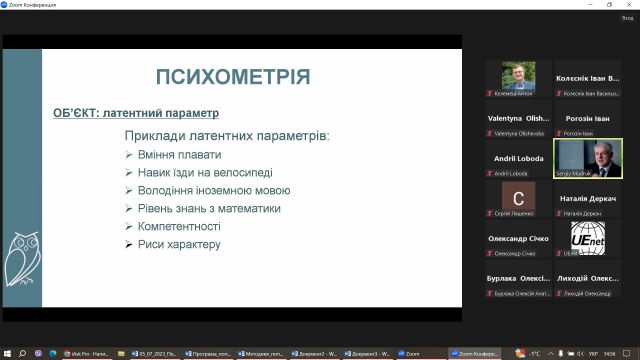Switch to Документ2 Word taskbar window
Screen dimensions: 640x360
coord(314,353)
